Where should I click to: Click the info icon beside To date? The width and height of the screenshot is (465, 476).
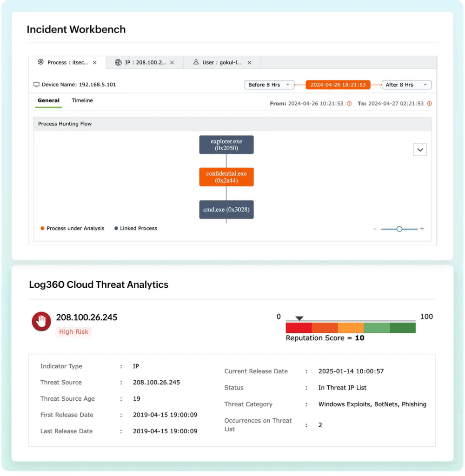pyautogui.click(x=430, y=104)
